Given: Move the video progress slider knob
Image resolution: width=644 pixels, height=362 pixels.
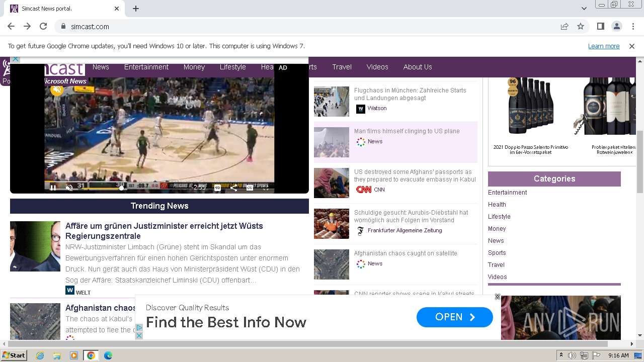Looking at the screenshot, I should pos(121,188).
